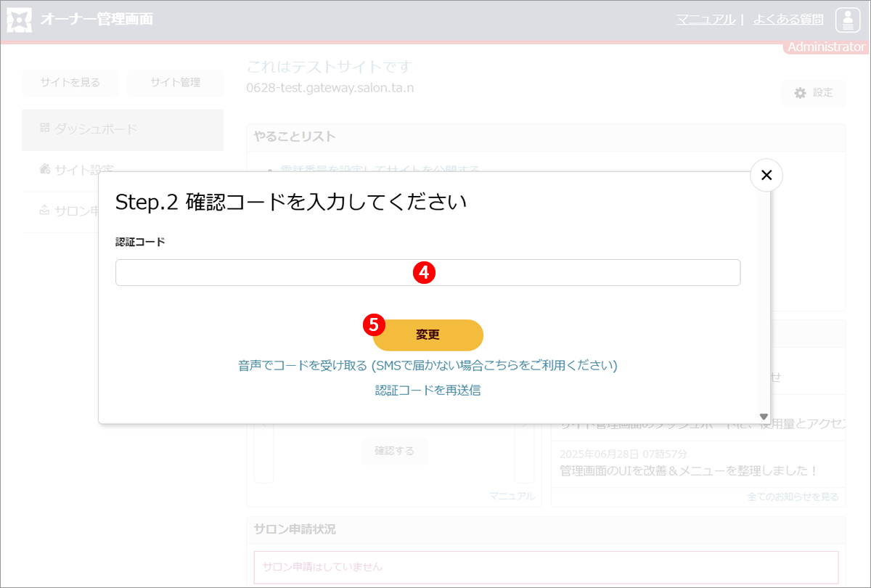Viewport: 871px width, 588px height.
Task: Click the 確認する button
Action: click(394, 451)
